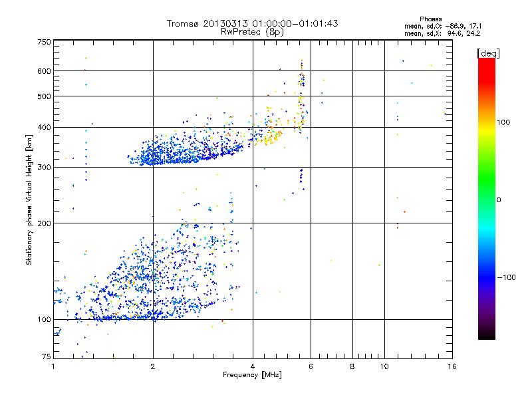Click the x-axis tick label '1'
The image size is (532, 399).
[x=53, y=366]
